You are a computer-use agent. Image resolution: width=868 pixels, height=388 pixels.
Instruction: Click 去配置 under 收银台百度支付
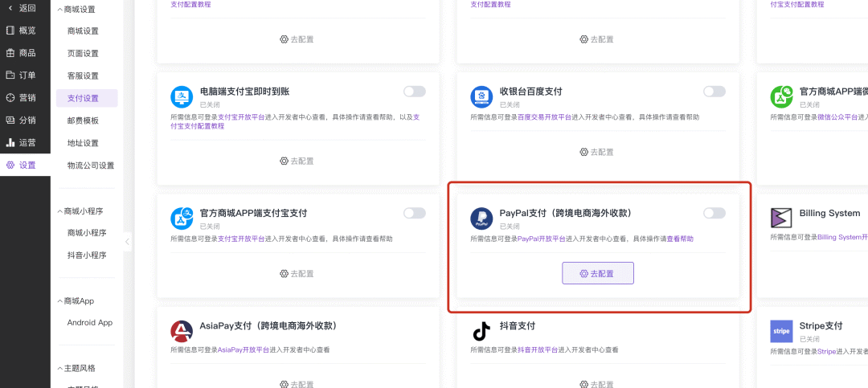tap(596, 152)
